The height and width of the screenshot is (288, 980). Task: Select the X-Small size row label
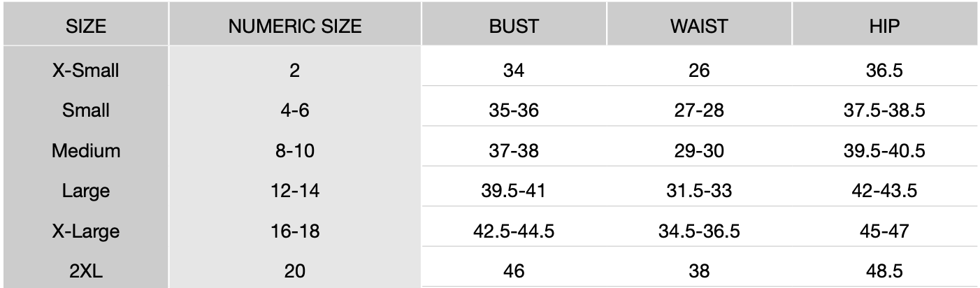click(x=85, y=70)
